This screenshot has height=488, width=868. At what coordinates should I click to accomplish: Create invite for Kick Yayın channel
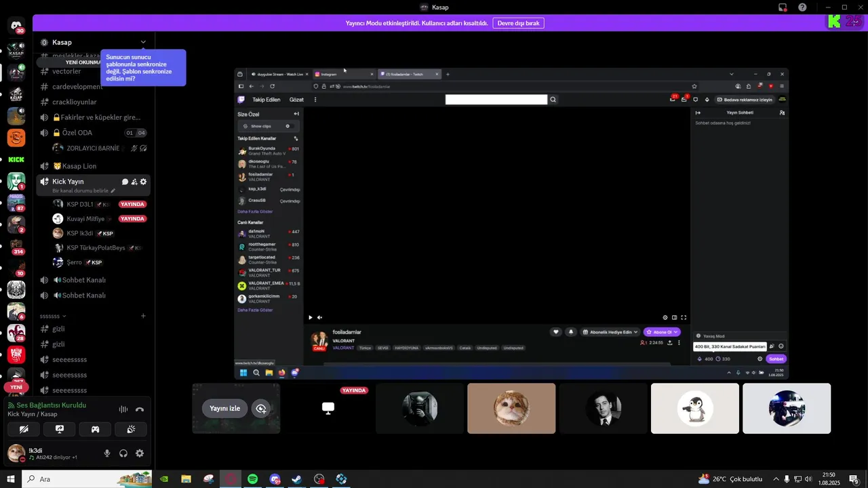point(134,182)
